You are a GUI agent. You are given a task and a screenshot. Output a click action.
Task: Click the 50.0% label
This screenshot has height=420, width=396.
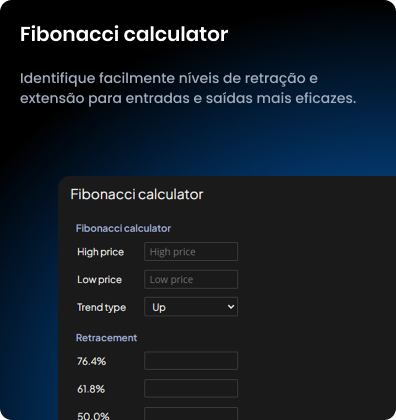(x=93, y=416)
